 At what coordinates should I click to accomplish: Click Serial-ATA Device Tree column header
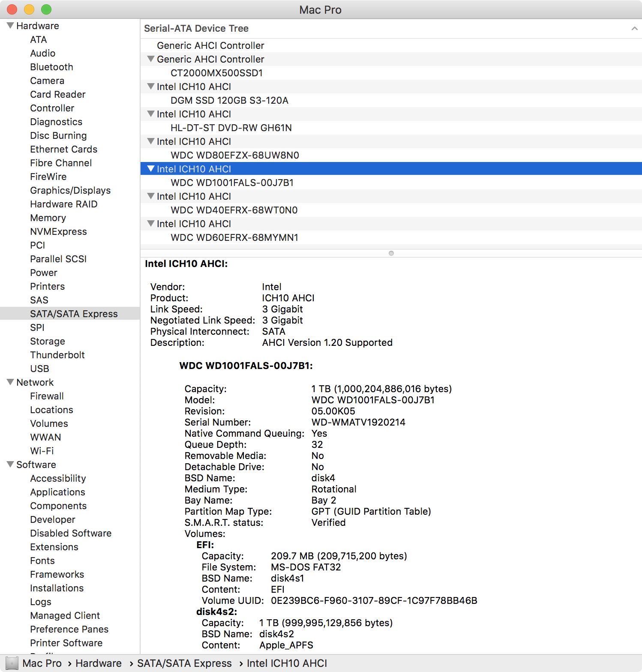pos(391,28)
